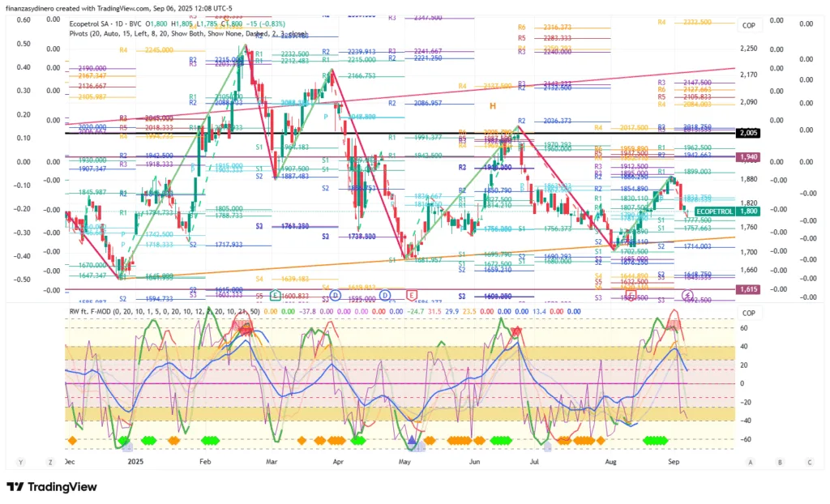The image size is (830, 504).
Task: Click the 1,700 price axis label
Action: 748,252
